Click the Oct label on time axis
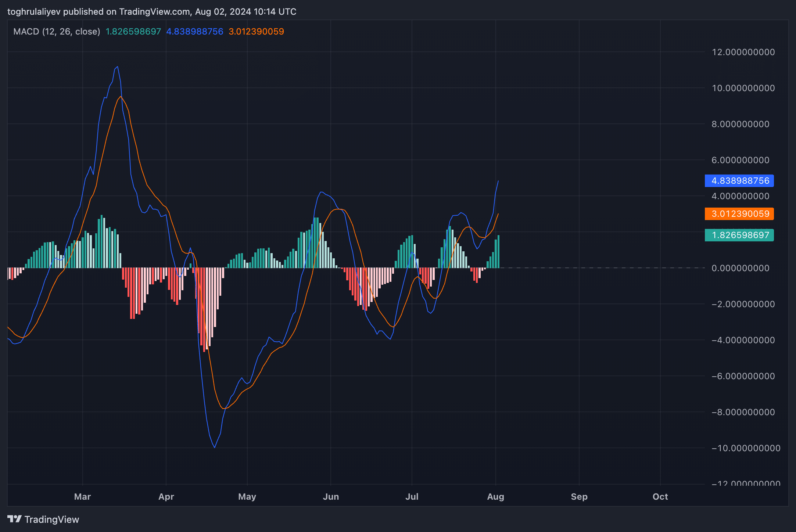Image resolution: width=796 pixels, height=532 pixels. [660, 497]
